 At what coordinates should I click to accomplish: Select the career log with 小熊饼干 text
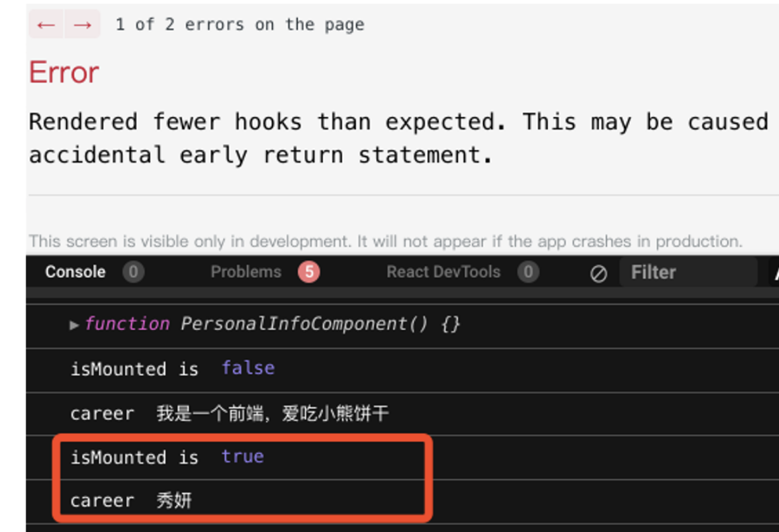402,414
